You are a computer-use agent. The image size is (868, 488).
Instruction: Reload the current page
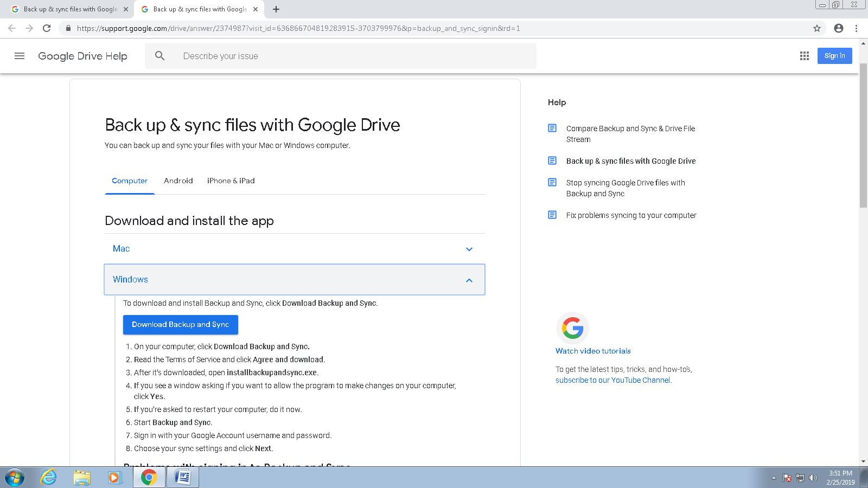[47, 28]
